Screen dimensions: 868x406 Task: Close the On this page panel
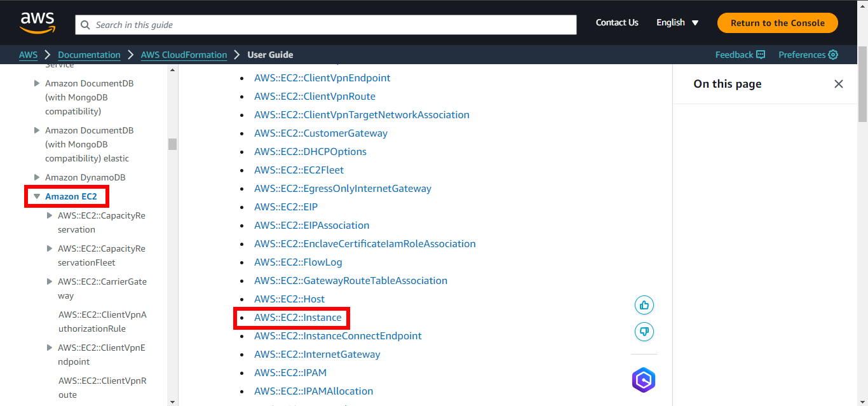838,84
